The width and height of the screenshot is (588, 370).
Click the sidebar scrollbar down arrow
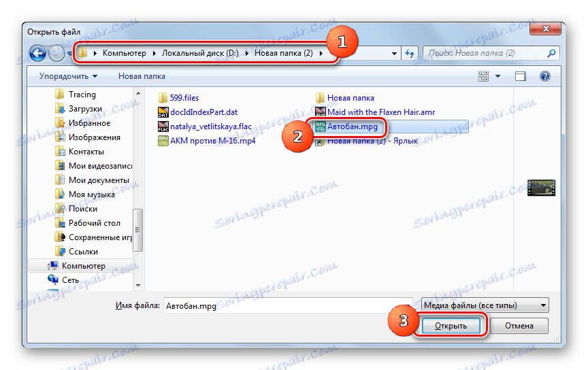point(138,285)
